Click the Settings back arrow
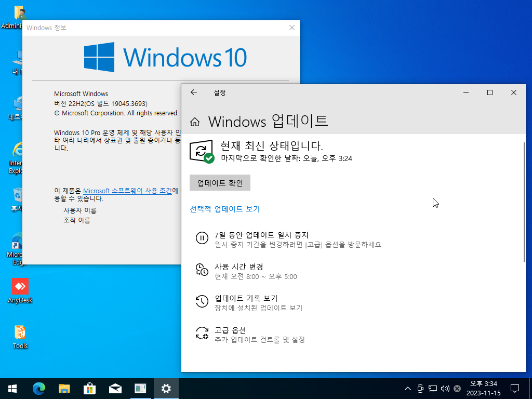Screen dimensions: 532x399 (x=194, y=92)
